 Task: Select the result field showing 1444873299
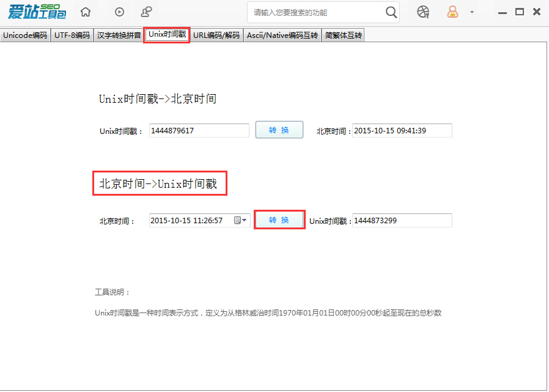pyautogui.click(x=402, y=220)
